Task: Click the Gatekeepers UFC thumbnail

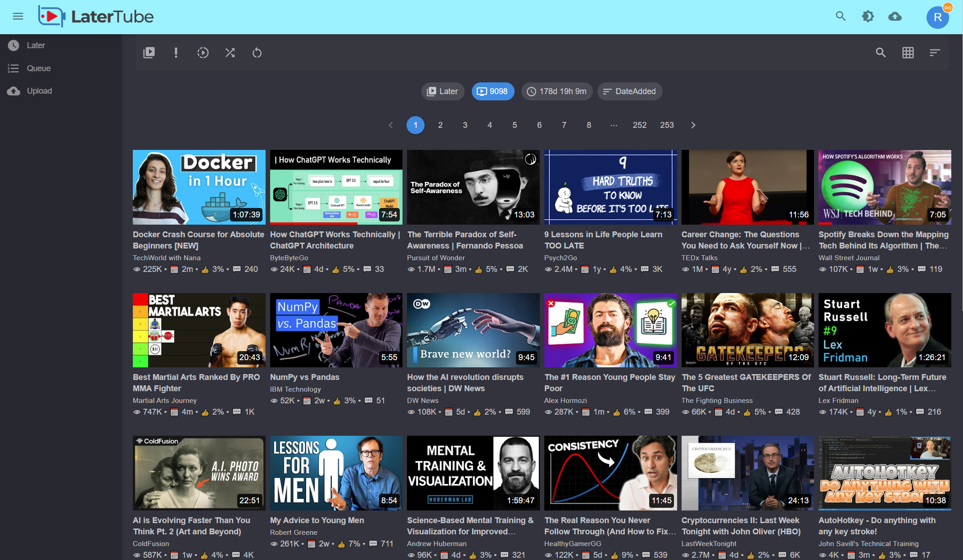Action: point(748,330)
